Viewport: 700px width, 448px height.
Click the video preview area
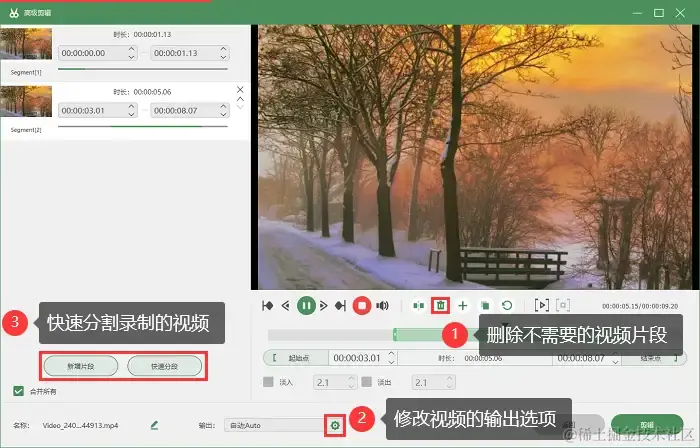(475, 157)
